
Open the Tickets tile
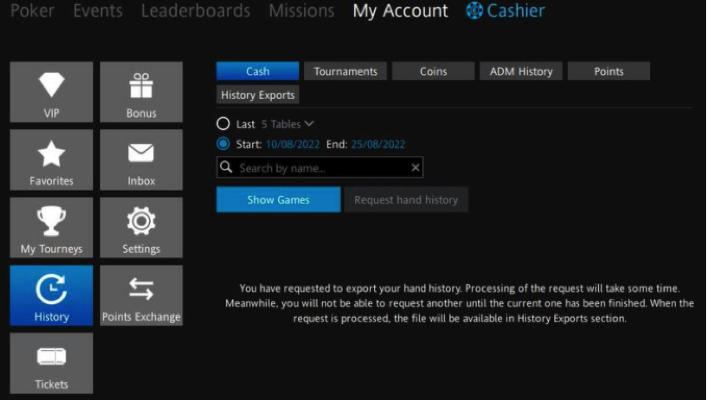pyautogui.click(x=51, y=363)
